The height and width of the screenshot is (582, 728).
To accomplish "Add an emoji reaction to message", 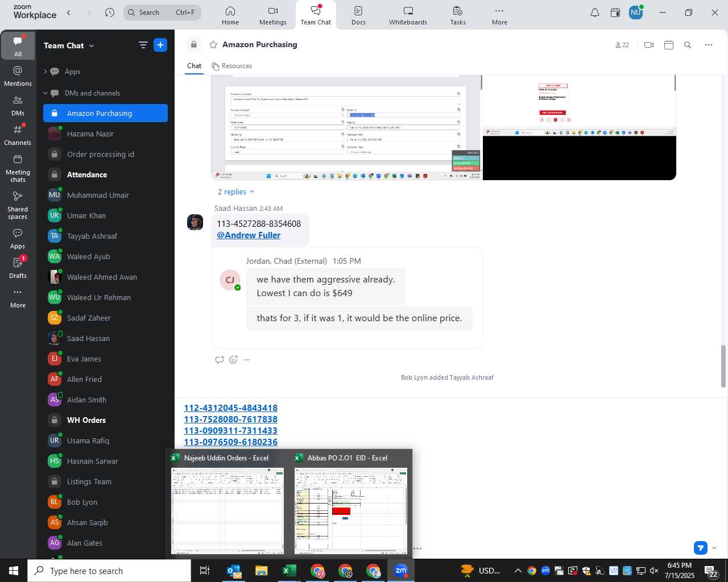I will coord(233,360).
